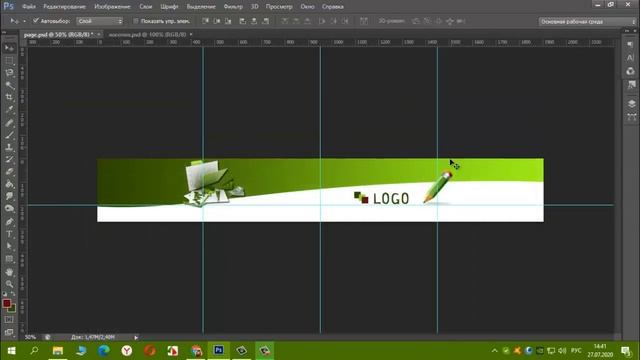Select the Lasso tool
640x360 pixels.
(9, 73)
